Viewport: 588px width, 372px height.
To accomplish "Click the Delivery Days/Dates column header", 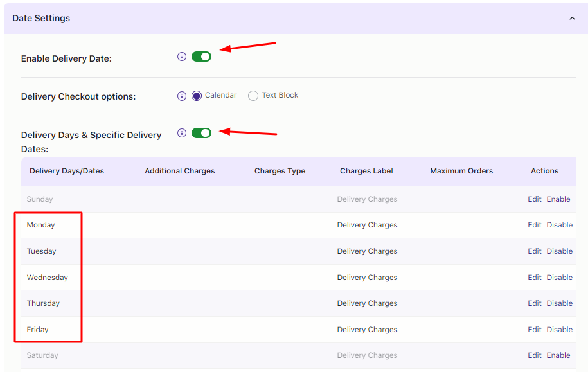I will pos(67,171).
